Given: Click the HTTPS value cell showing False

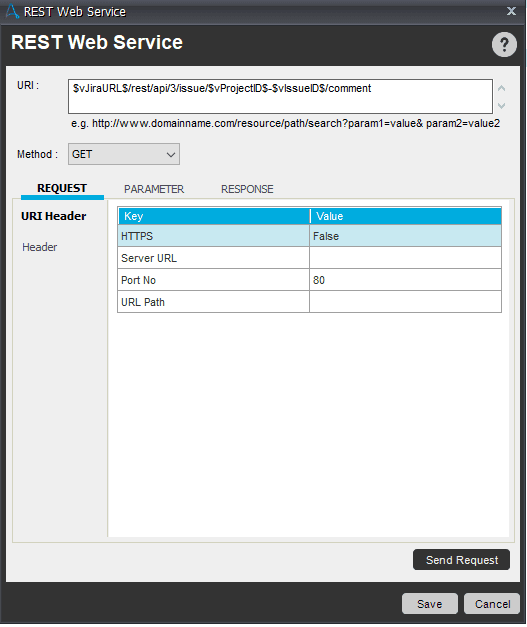Looking at the screenshot, I should coord(405,236).
